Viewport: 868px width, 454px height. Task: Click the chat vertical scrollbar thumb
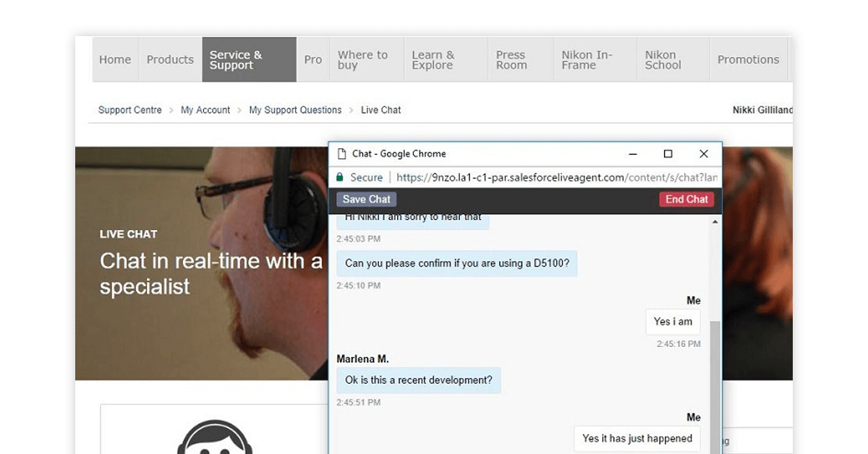716,387
